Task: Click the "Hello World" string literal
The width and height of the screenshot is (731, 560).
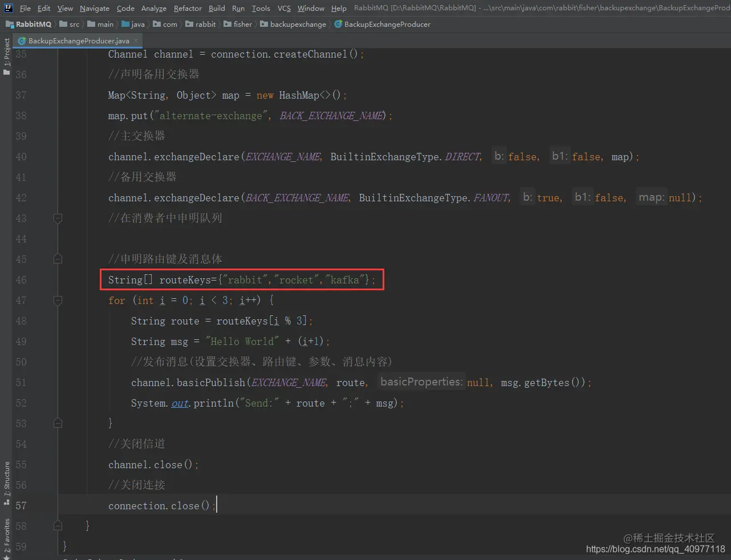Action: click(x=242, y=342)
